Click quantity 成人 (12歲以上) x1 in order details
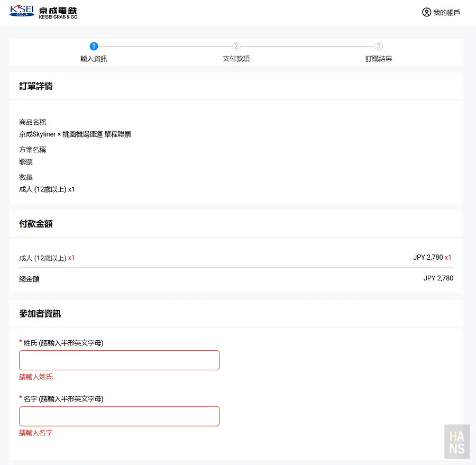476x465 pixels. point(47,189)
